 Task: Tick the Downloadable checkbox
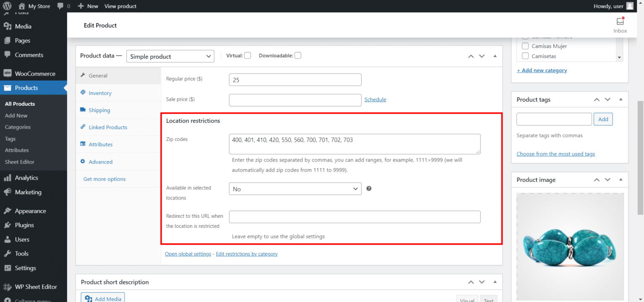pyautogui.click(x=298, y=55)
